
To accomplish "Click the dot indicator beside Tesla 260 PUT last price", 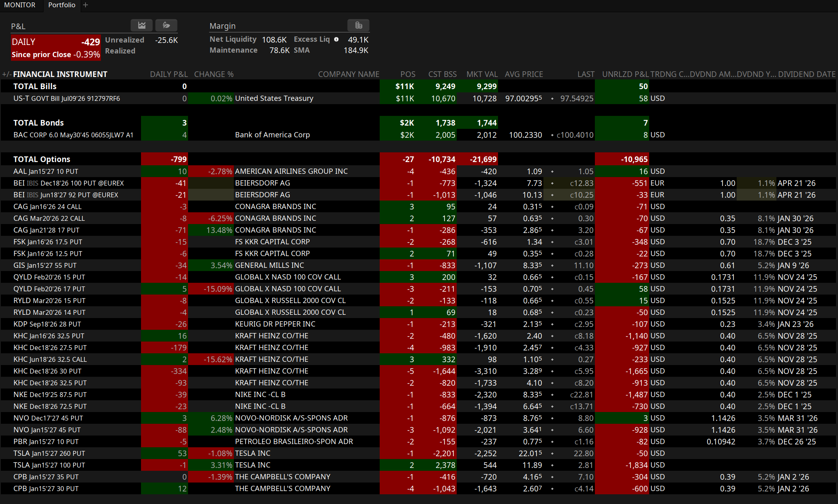I will click(552, 453).
